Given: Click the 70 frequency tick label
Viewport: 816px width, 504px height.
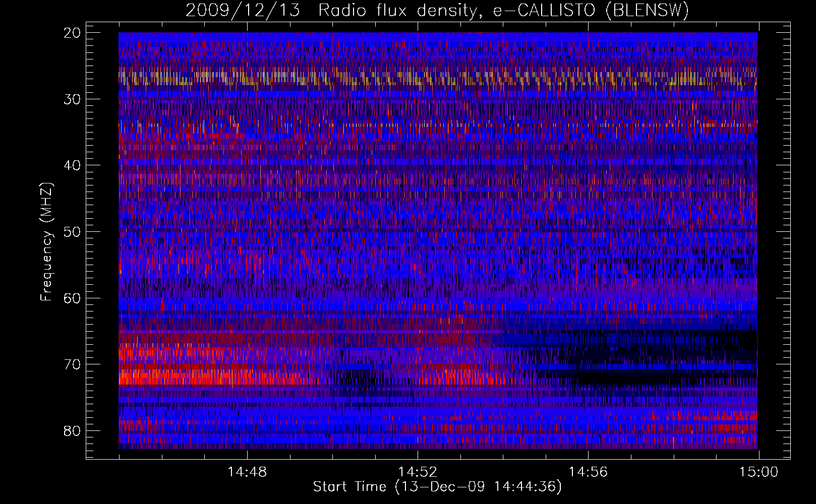Looking at the screenshot, I should (73, 364).
